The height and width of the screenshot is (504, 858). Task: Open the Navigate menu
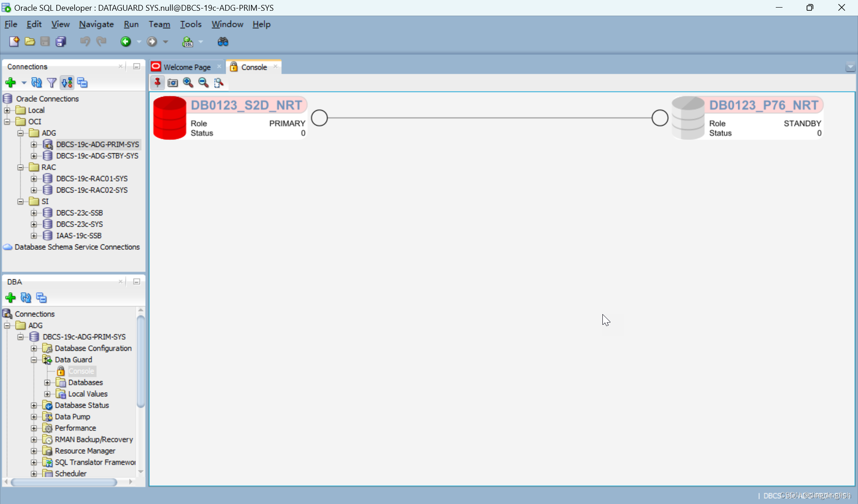[x=96, y=24]
